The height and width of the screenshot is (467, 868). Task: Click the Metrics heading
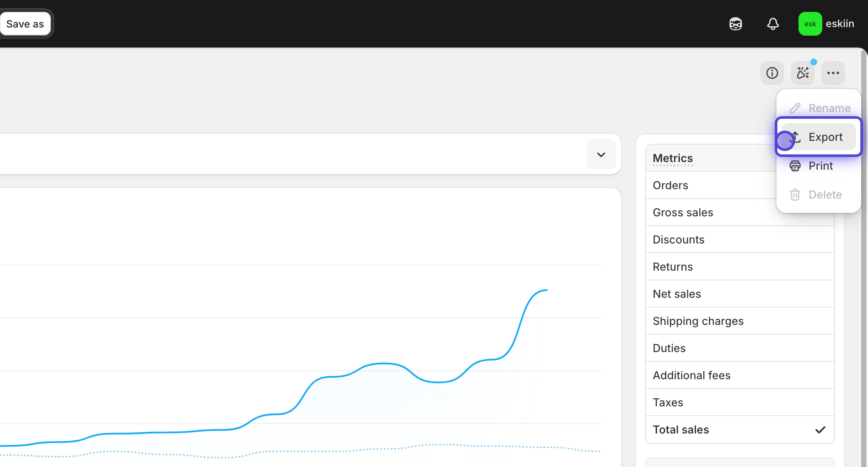click(x=673, y=158)
